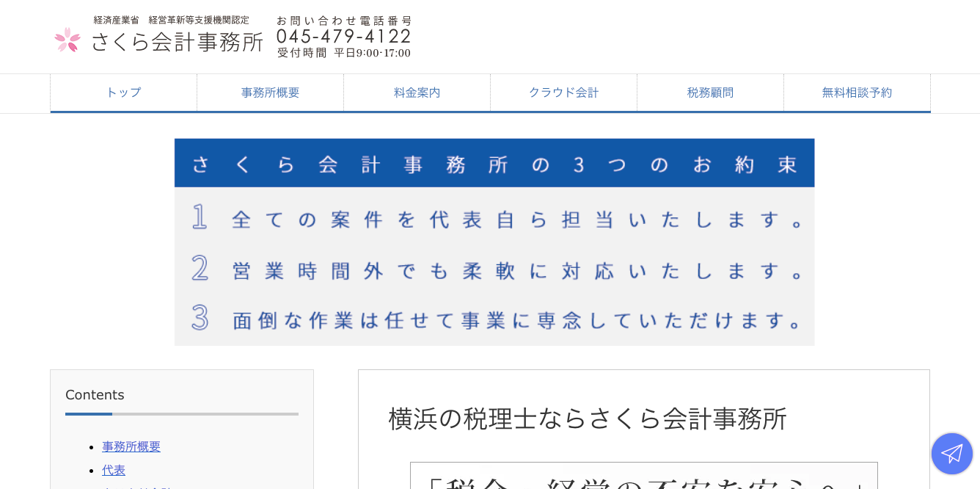Click the 税金、経営の不安 image below the heading
The width and height of the screenshot is (980, 489).
tap(644, 476)
